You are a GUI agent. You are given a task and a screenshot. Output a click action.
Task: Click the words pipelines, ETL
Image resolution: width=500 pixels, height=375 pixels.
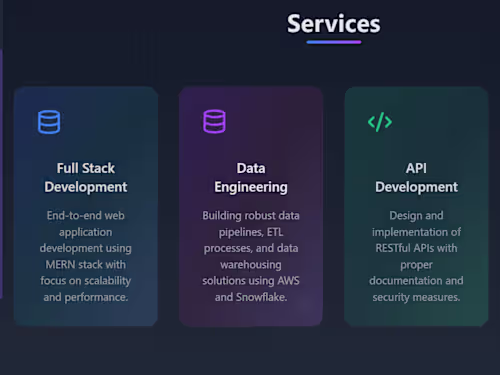251,232
